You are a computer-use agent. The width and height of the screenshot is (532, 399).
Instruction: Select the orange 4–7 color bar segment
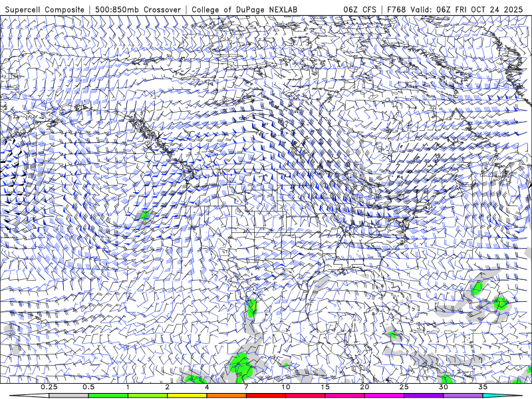226,396
